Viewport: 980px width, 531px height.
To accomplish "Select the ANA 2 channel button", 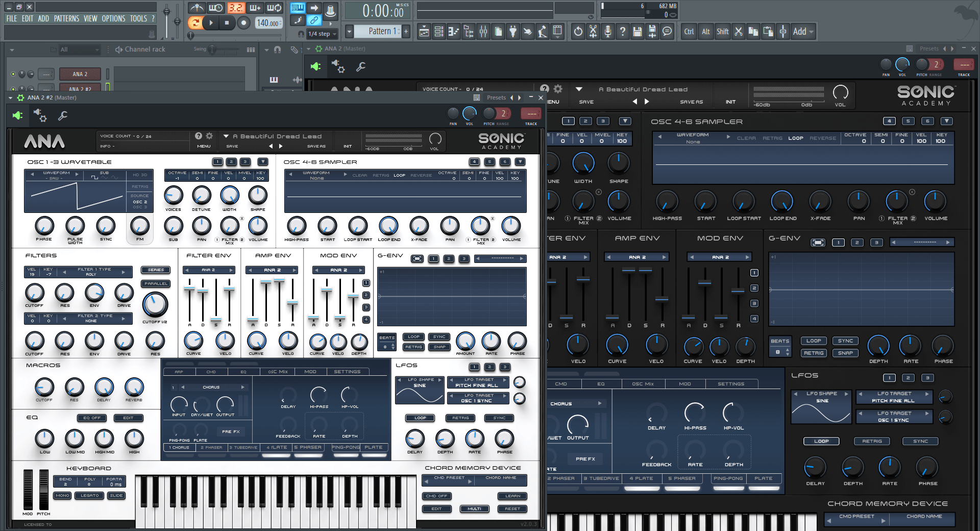I will point(80,74).
